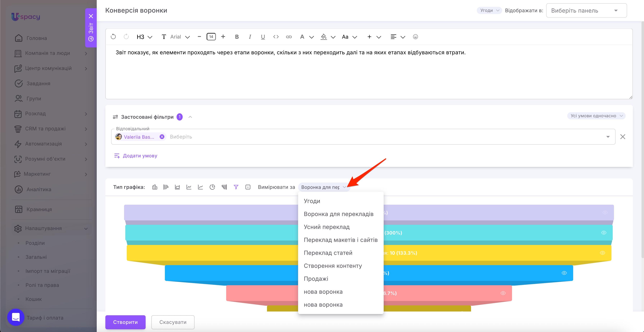Screen dimensions: 644x332
Task: Open Усі умови одночасно dropdown
Action: point(596,116)
